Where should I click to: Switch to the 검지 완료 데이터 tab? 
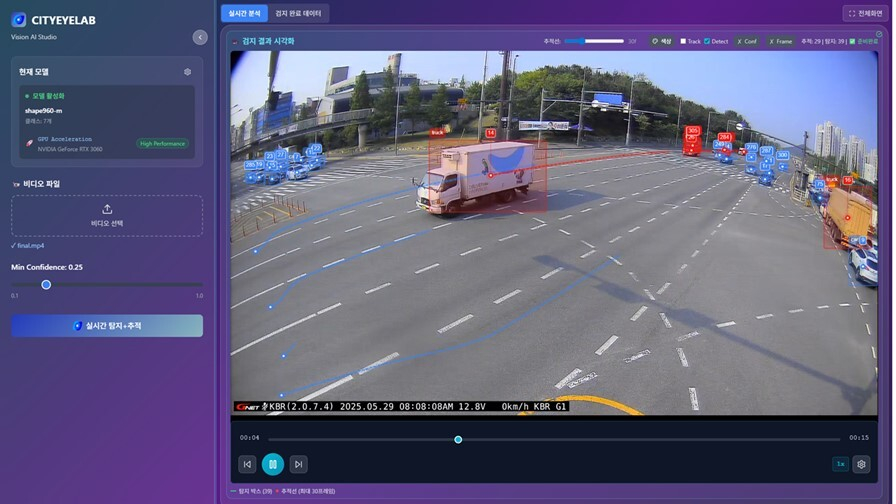coord(299,13)
